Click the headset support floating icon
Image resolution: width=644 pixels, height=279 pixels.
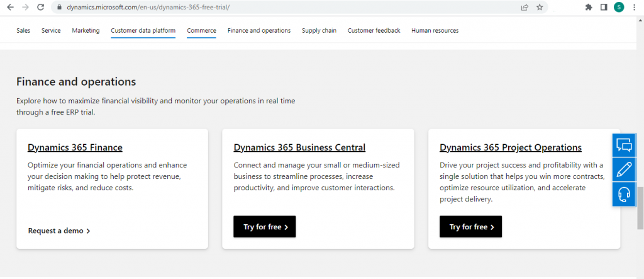[x=624, y=194]
